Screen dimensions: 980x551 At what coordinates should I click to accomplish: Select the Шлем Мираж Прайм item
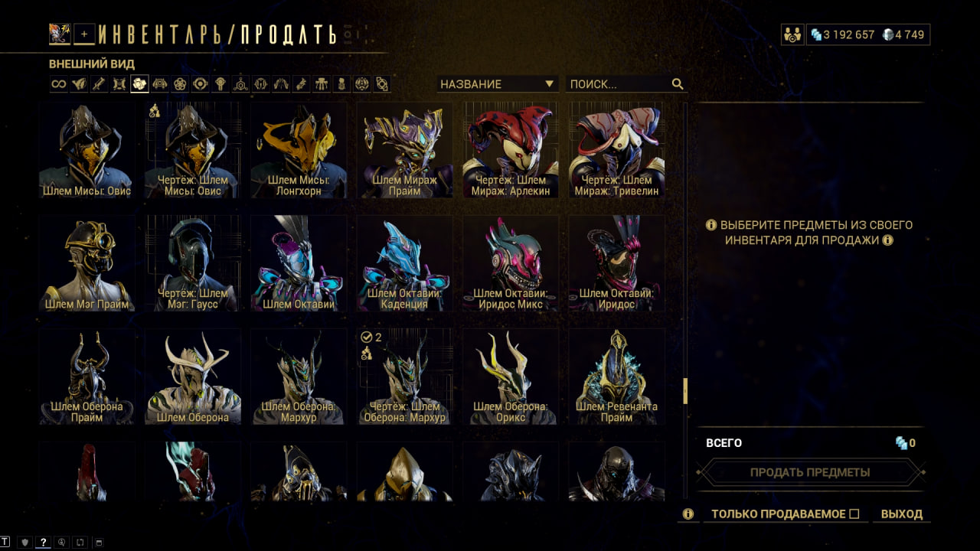point(404,151)
